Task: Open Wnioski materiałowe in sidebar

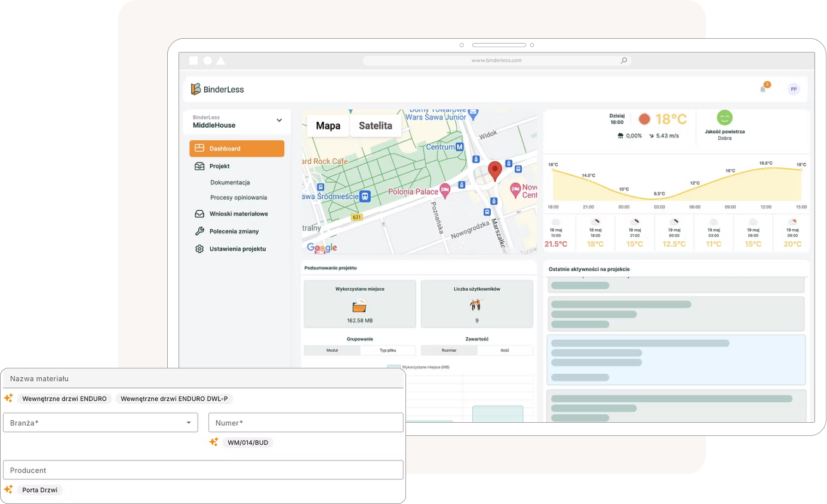Action: pos(238,214)
